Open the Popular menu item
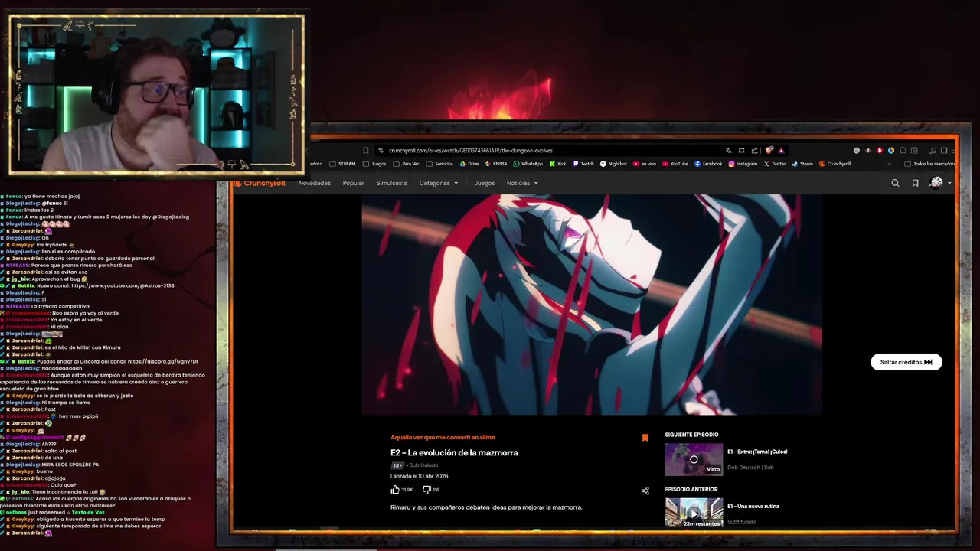This screenshot has height=551, width=980. pyautogui.click(x=353, y=183)
